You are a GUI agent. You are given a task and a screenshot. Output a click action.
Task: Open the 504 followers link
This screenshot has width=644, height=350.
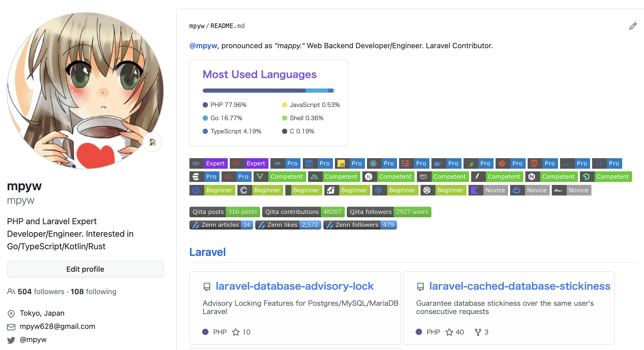[x=41, y=292]
